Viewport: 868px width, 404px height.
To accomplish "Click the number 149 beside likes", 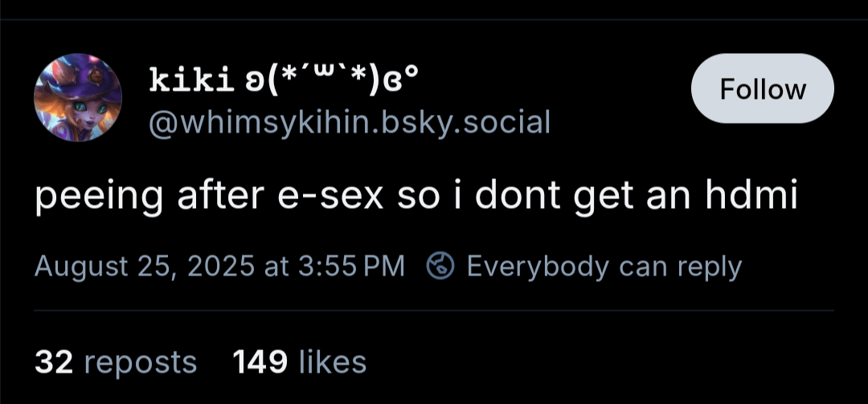I will pyautogui.click(x=260, y=362).
